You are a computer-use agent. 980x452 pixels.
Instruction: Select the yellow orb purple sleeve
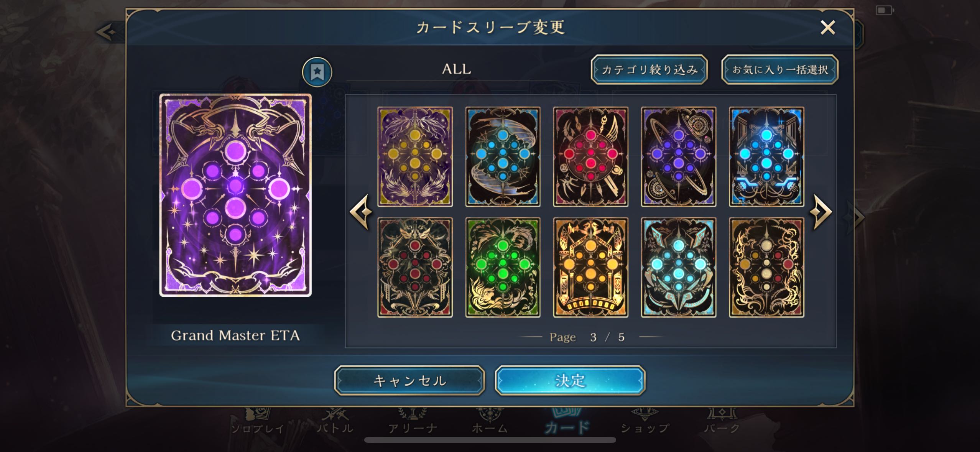415,157
